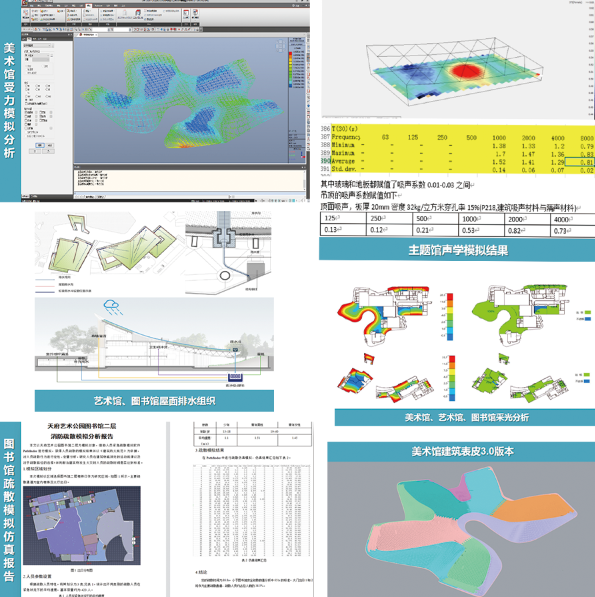595x597 pixels.
Task: Switch to the highlighted second tab in the left panel
Action: pyautogui.click(x=29, y=39)
